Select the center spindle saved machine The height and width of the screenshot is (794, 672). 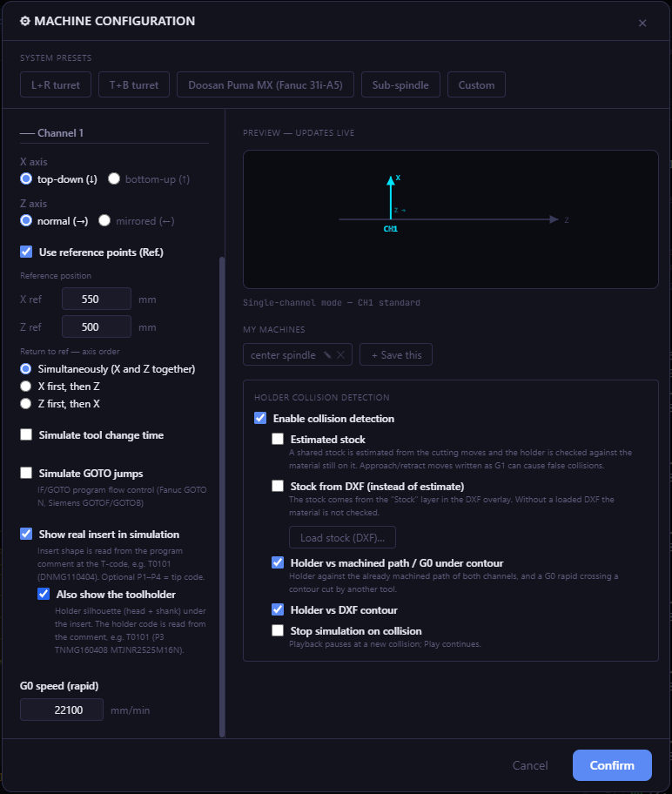[283, 355]
